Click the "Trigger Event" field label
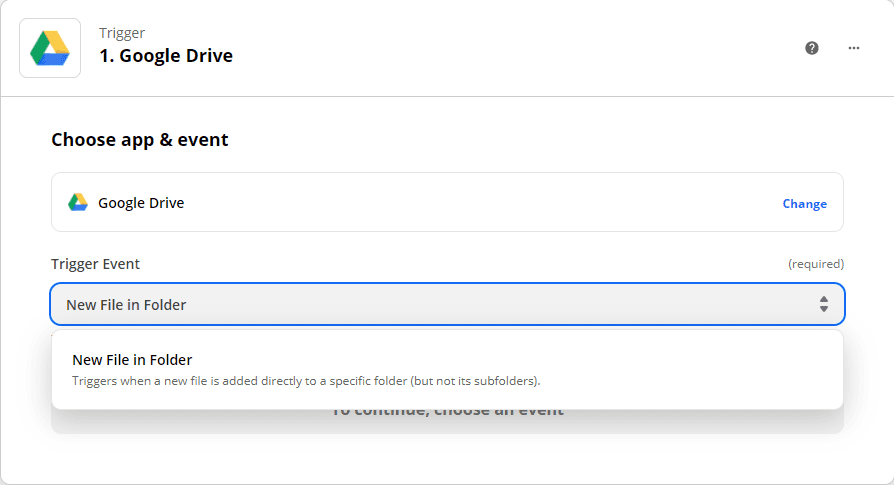The image size is (894, 485). coord(96,264)
